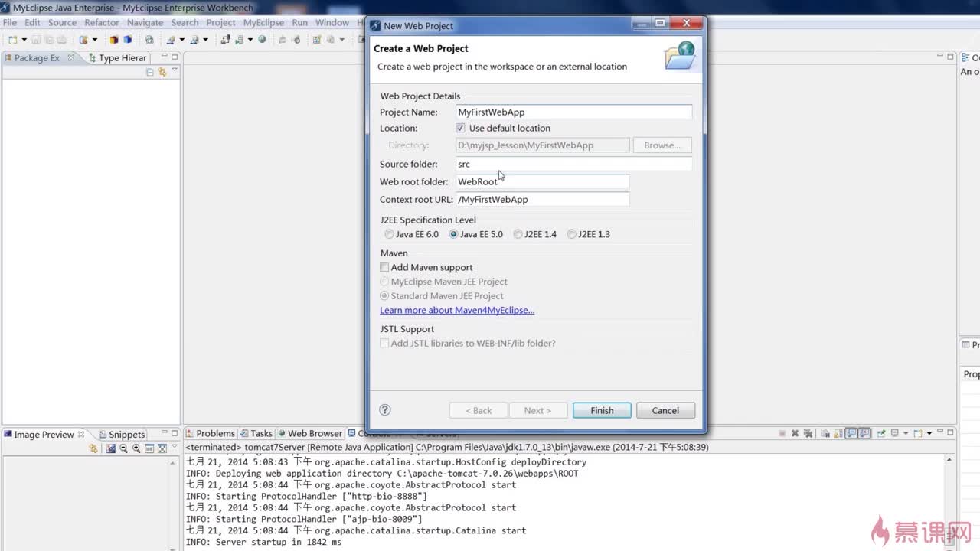Click Remove Launch (X) console icon
This screenshot has height=551, width=980.
pyautogui.click(x=795, y=433)
